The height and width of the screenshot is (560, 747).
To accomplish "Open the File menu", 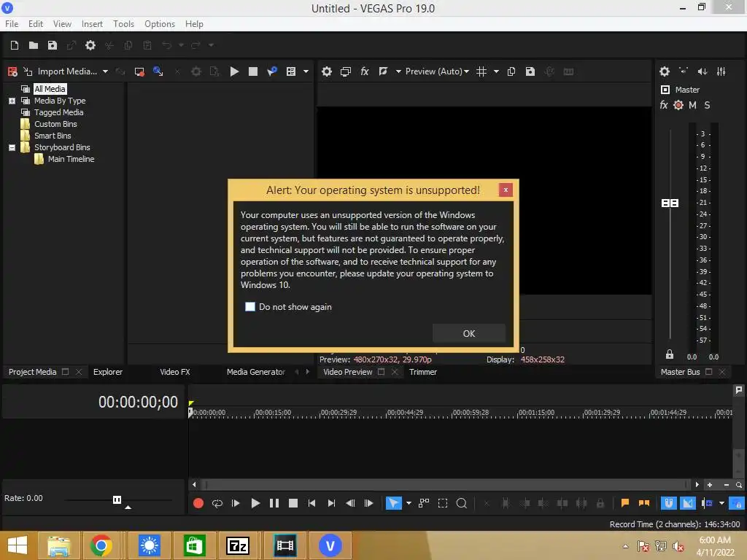I will point(12,24).
